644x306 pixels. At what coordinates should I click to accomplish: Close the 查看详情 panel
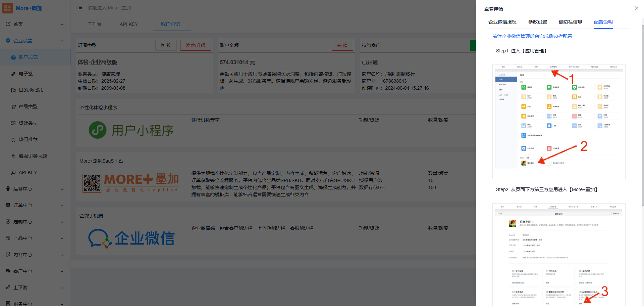tap(636, 8)
